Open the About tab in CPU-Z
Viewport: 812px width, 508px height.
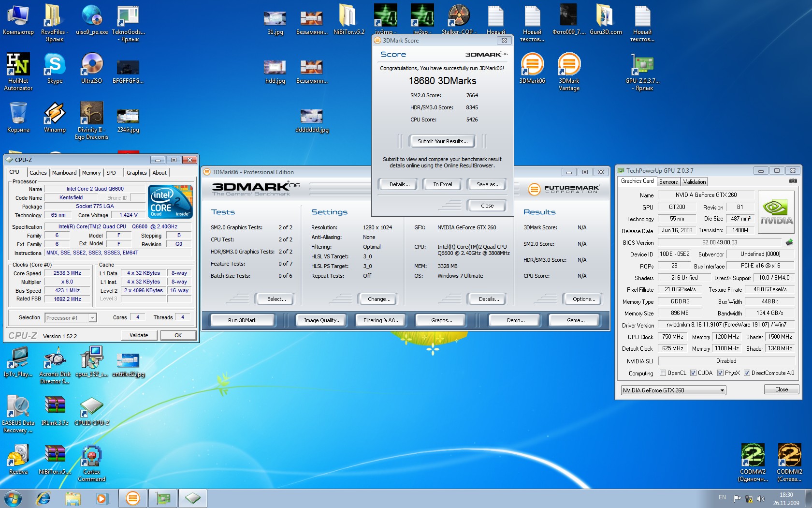coord(159,173)
